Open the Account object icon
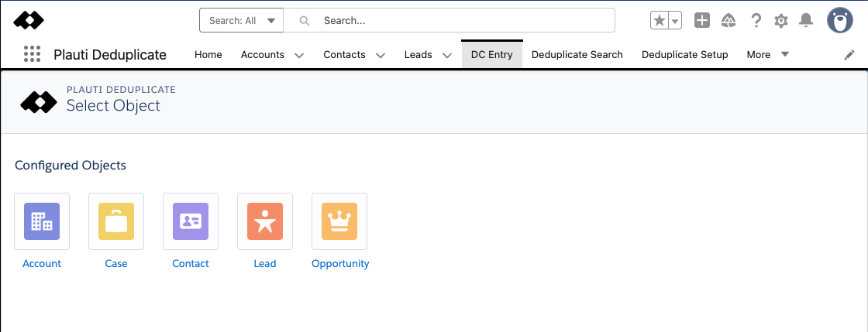The width and height of the screenshot is (868, 332). click(42, 221)
